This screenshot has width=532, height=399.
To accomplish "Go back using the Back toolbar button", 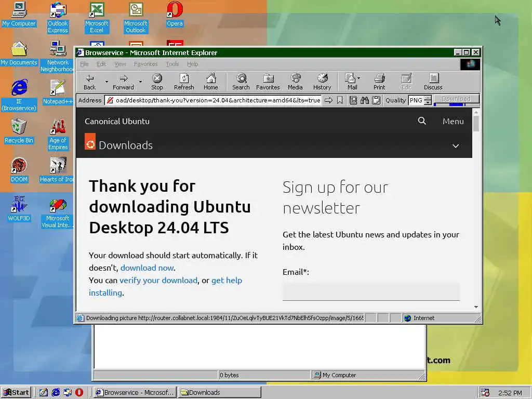I will coord(89,82).
